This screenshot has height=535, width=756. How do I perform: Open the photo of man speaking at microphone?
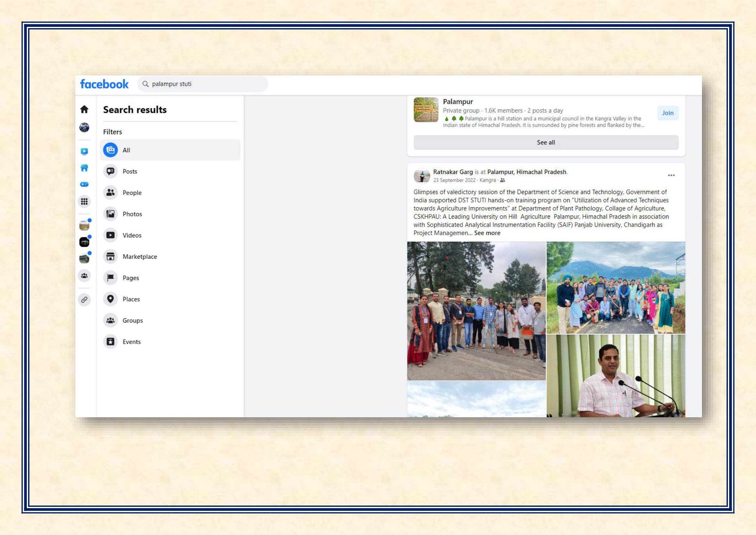click(616, 376)
